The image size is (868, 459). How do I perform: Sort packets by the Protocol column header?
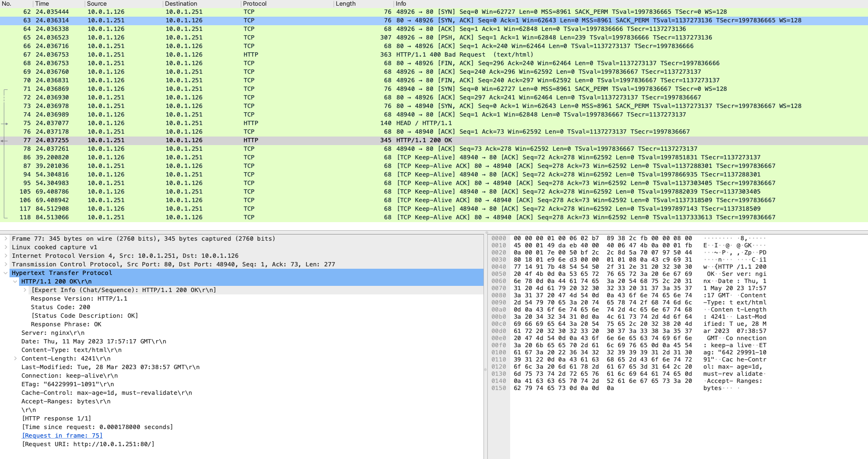255,4
